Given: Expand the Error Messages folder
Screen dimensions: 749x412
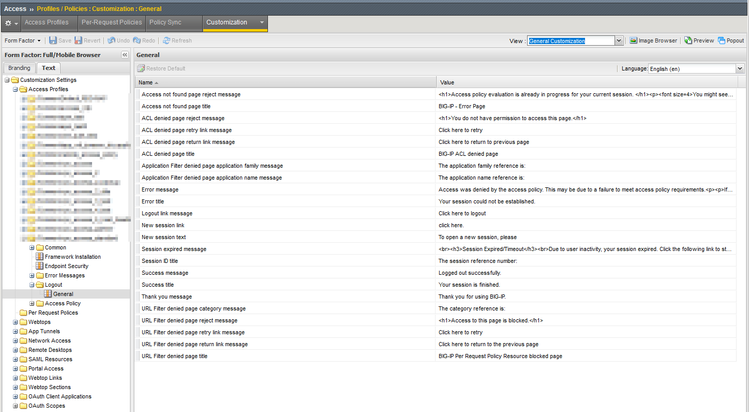Looking at the screenshot, I should [32, 275].
